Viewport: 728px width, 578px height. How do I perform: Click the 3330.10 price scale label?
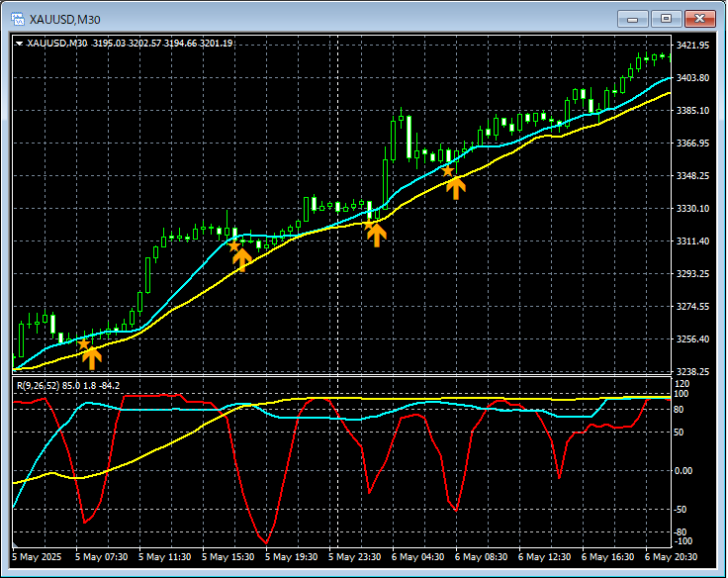point(692,208)
